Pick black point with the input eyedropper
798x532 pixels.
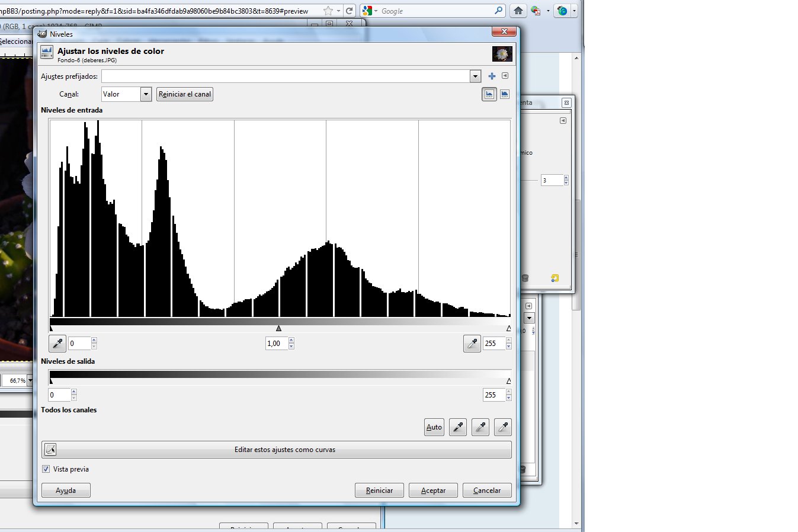[57, 343]
